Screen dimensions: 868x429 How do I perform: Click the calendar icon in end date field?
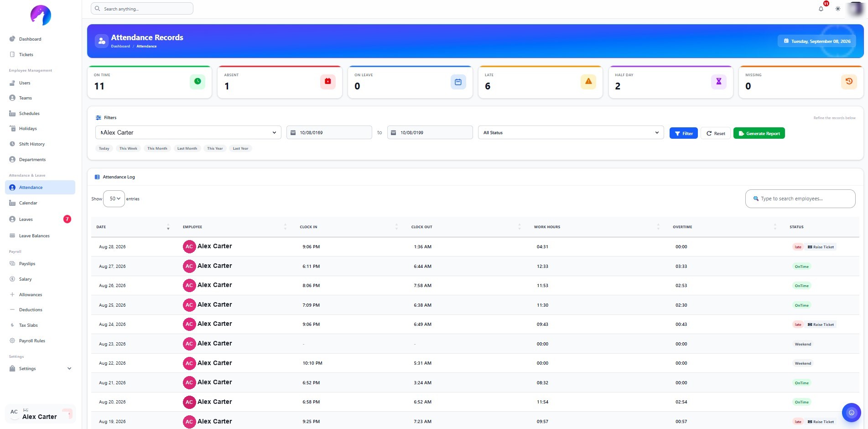pos(393,133)
